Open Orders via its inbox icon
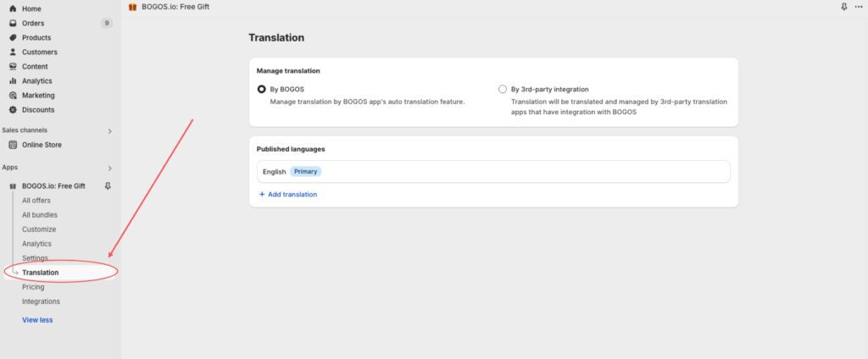The width and height of the screenshot is (868, 359). pos(13,23)
